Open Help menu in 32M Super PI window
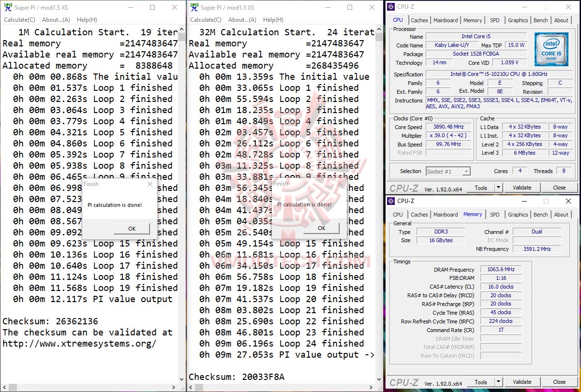 273,20
